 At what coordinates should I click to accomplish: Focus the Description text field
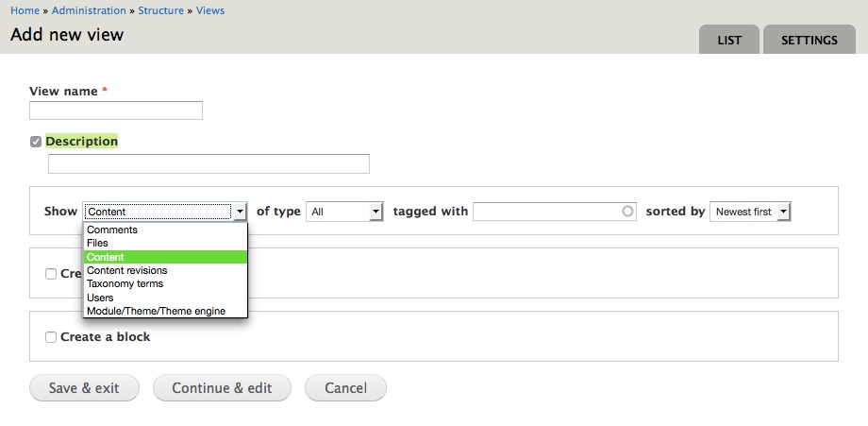click(x=209, y=164)
